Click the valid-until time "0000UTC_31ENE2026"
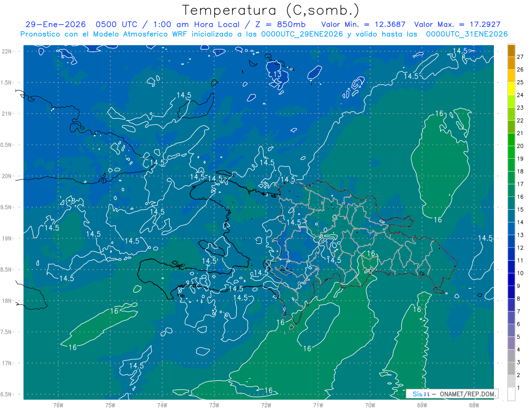Screen dimensions: 532x411 (467, 34)
